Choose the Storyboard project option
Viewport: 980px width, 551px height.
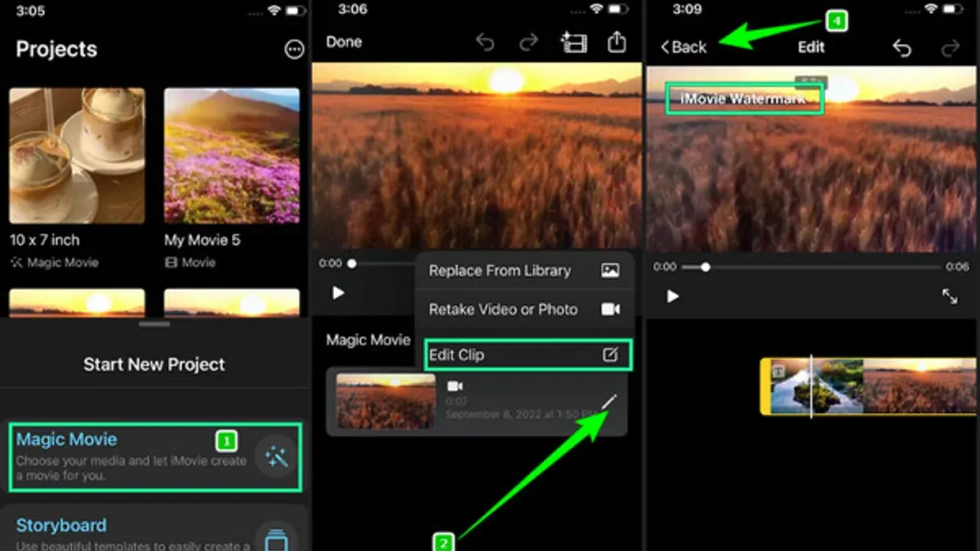tap(155, 529)
